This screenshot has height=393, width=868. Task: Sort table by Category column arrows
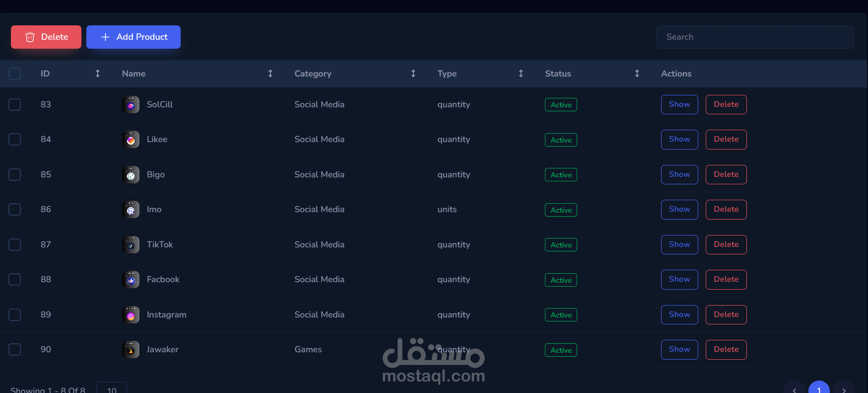coord(413,74)
